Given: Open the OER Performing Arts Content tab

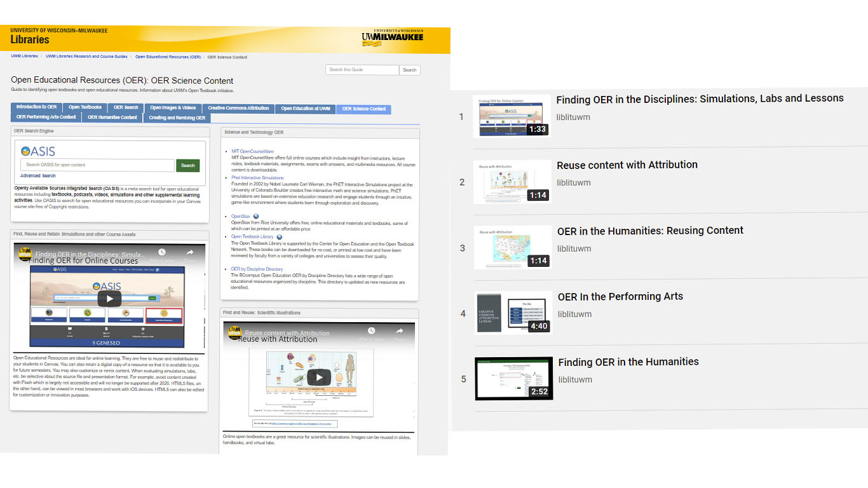Looking at the screenshot, I should coord(46,117).
